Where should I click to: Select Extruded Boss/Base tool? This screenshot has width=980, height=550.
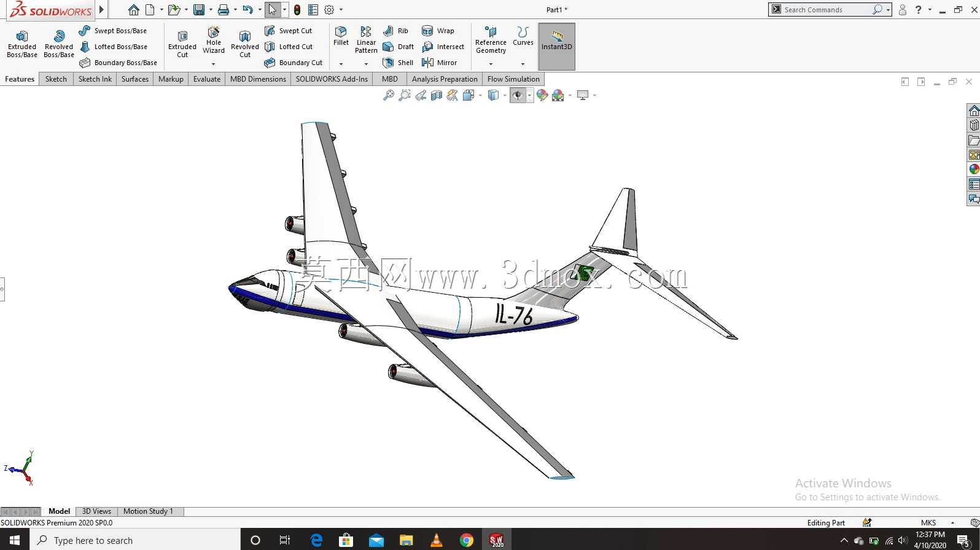click(x=22, y=44)
